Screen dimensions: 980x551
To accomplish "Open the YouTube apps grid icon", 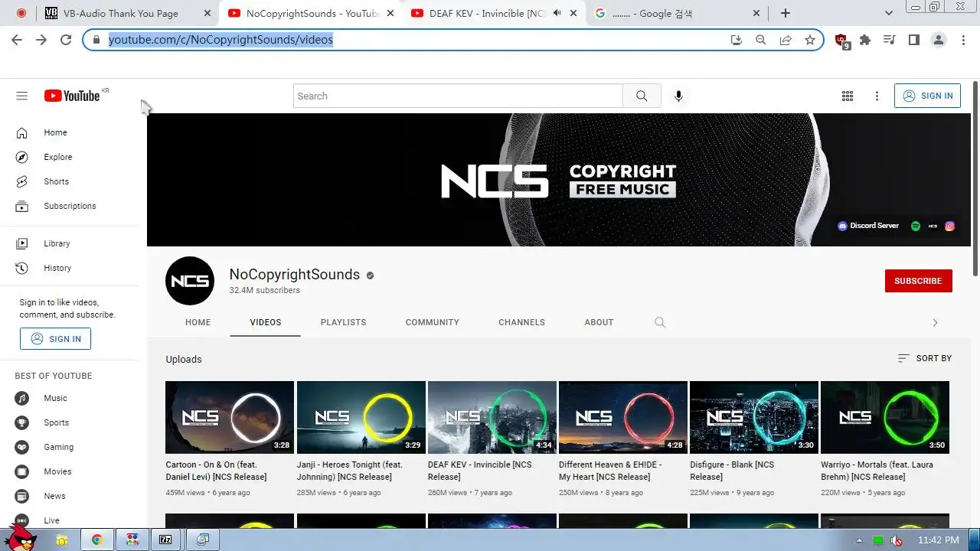I will pos(848,96).
